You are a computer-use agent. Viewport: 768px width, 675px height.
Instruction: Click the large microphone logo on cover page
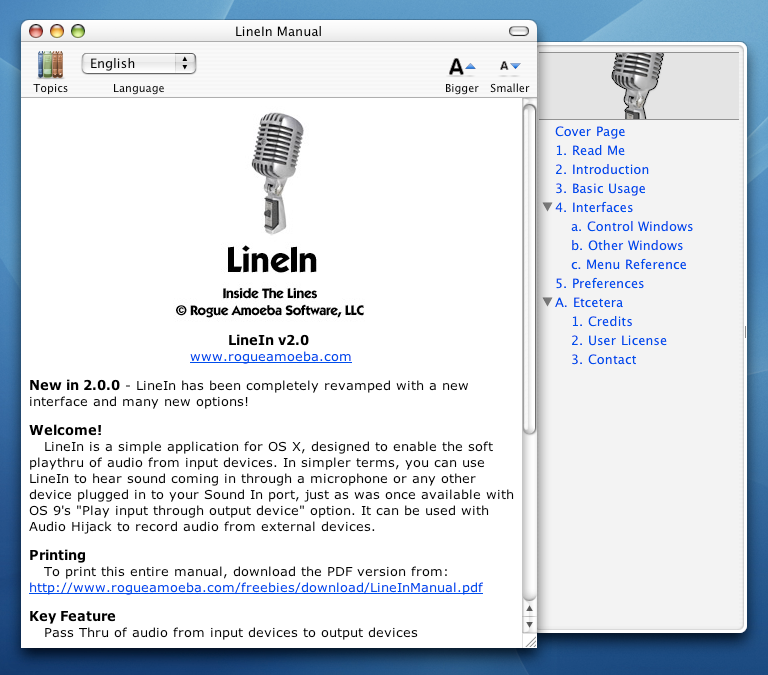pyautogui.click(x=277, y=173)
